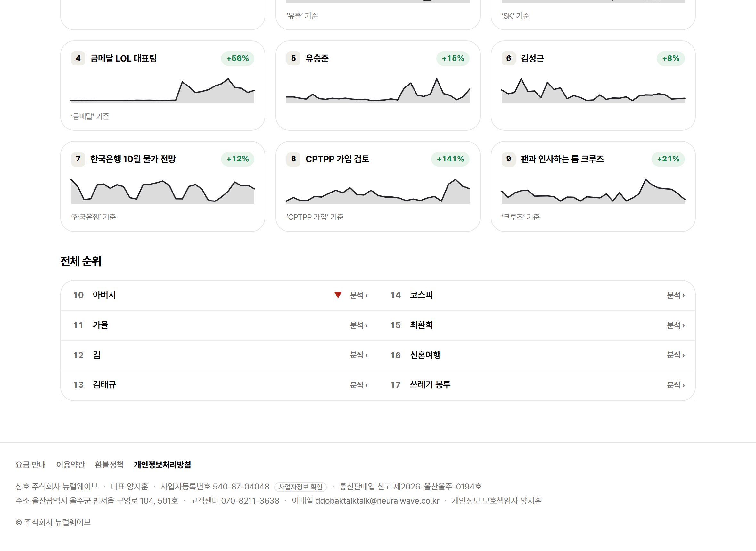Open 분석 for rank 11 가을
The image size is (756, 551).
(x=358, y=325)
